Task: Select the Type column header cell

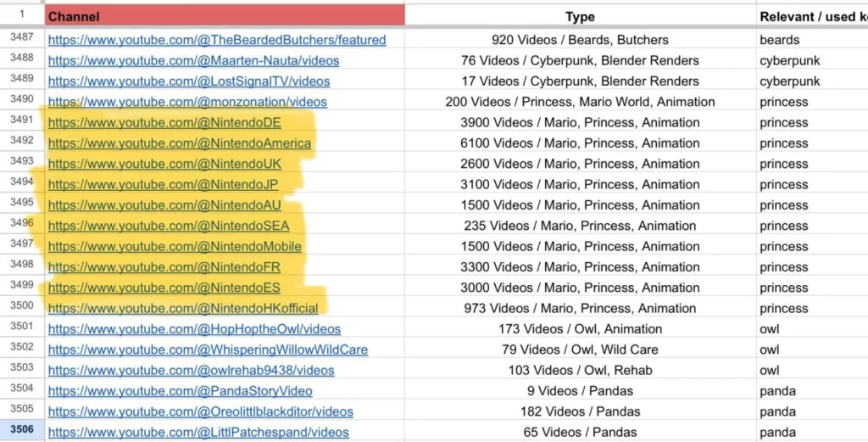Action: [580, 16]
